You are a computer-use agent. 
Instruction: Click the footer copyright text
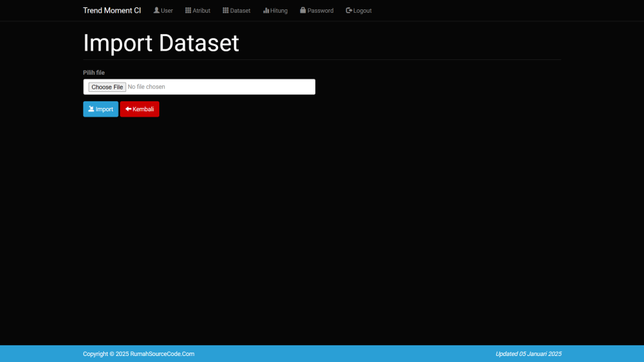(139, 354)
